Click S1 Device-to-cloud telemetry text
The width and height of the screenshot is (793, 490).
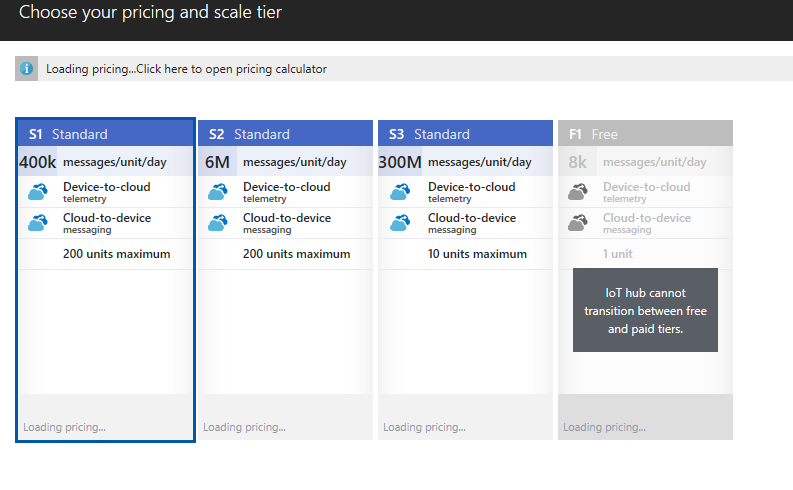point(107,192)
